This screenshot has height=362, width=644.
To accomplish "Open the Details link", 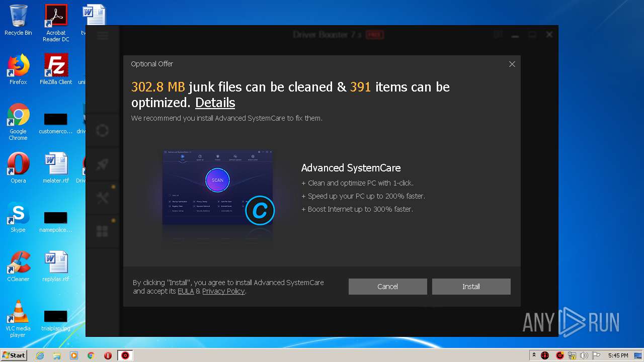I will (215, 103).
